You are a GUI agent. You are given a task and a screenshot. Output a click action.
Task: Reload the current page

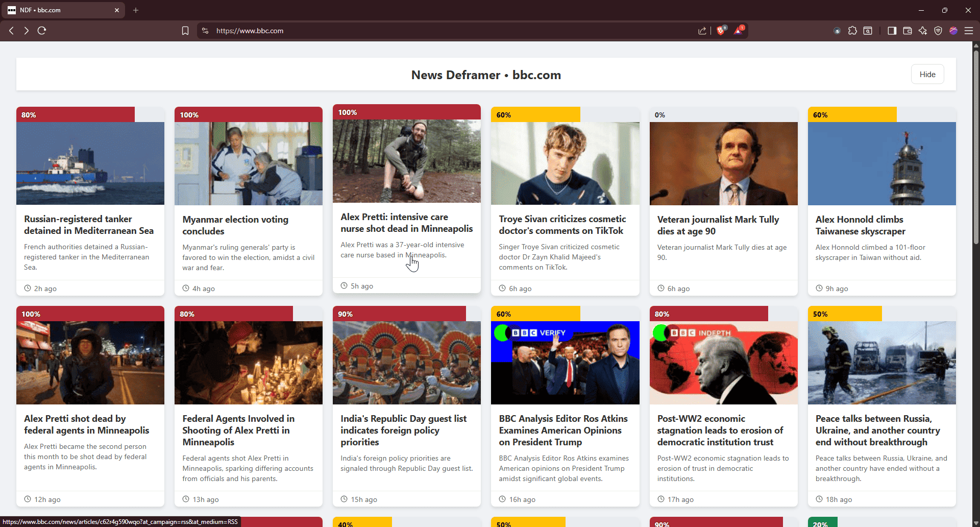point(42,31)
